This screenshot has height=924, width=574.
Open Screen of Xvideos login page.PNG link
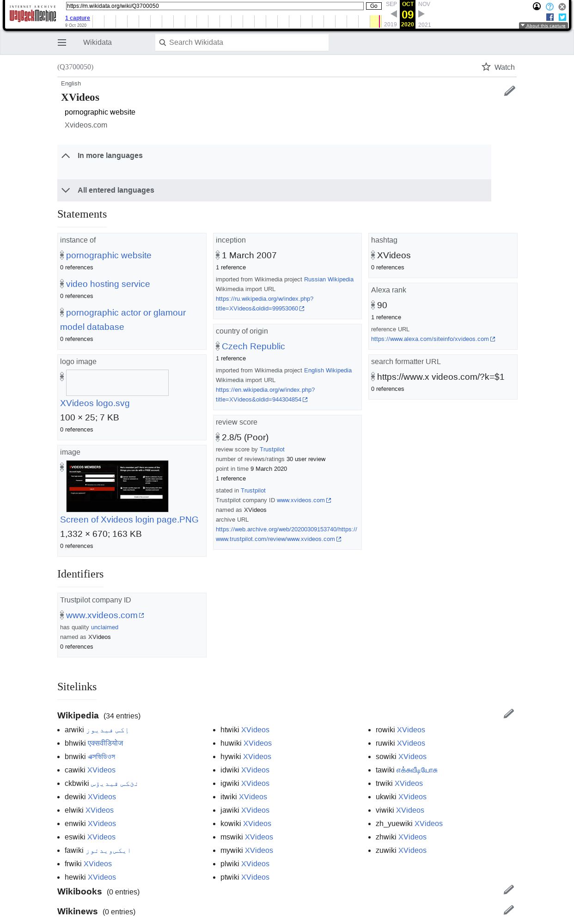(x=129, y=519)
